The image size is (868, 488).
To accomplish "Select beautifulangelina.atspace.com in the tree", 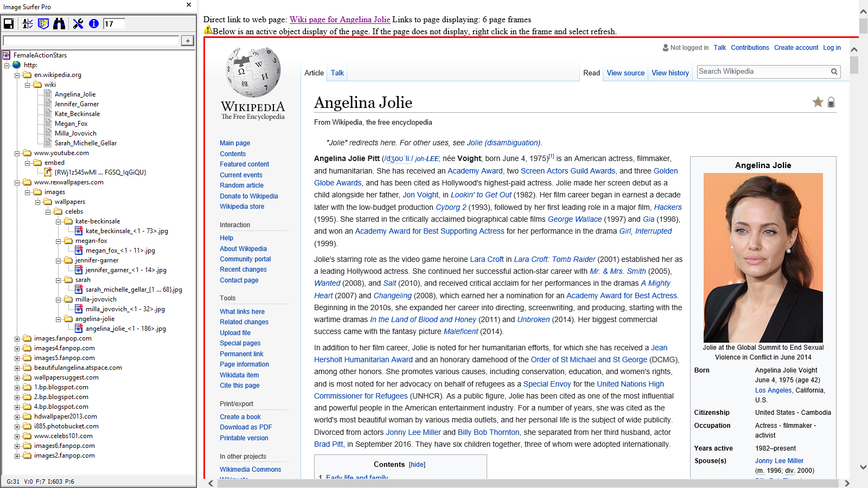I will click(x=78, y=368).
